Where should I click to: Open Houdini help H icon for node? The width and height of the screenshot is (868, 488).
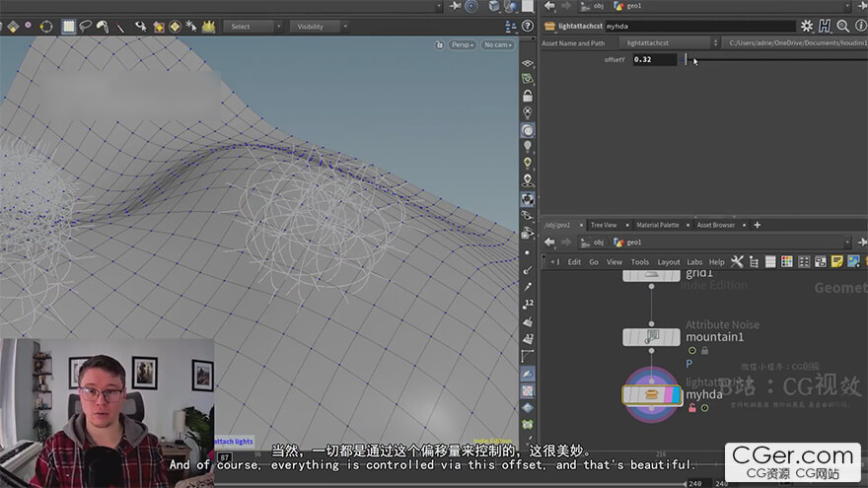pyautogui.click(x=825, y=26)
